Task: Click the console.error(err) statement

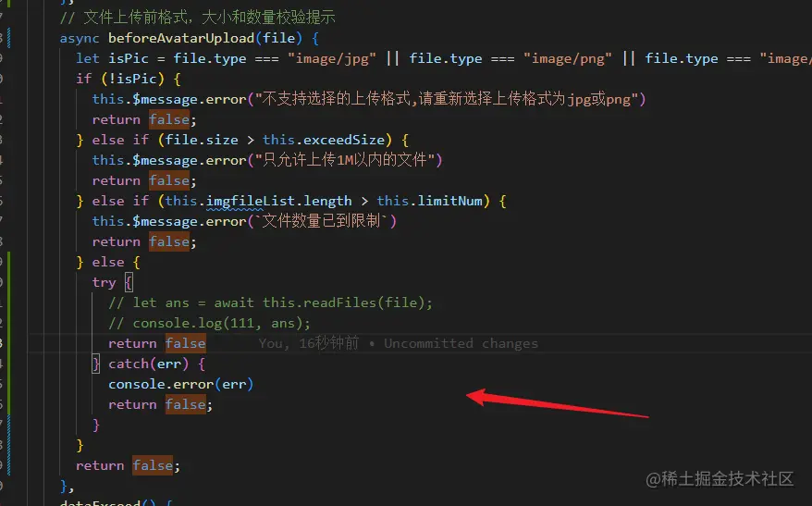Action: pyautogui.click(x=180, y=384)
